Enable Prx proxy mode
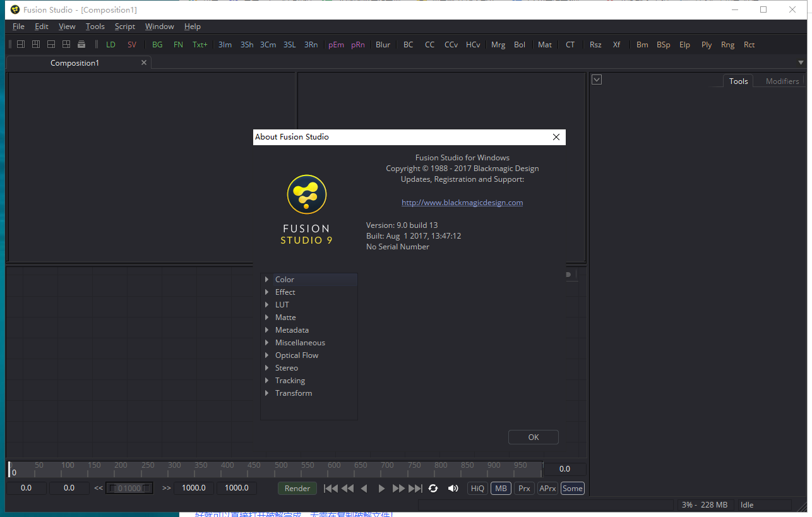Viewport: 812px width, 517px height. pos(523,488)
